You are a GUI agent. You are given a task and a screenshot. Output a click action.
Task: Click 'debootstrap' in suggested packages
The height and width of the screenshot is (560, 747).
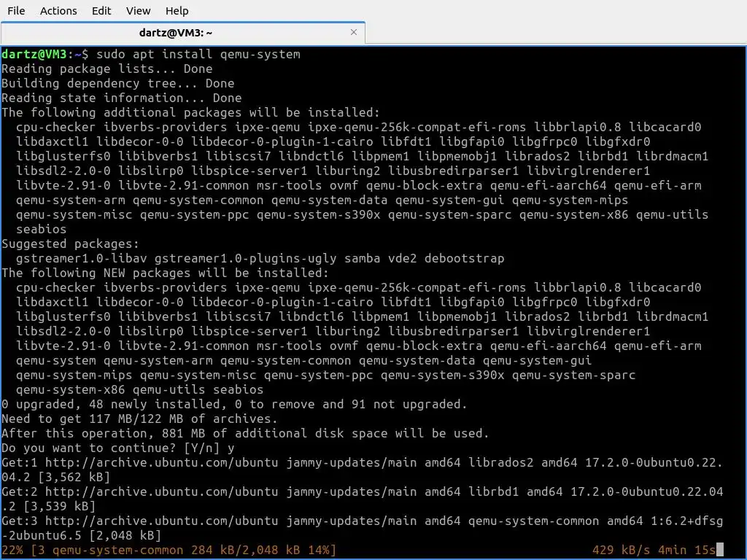tap(464, 259)
